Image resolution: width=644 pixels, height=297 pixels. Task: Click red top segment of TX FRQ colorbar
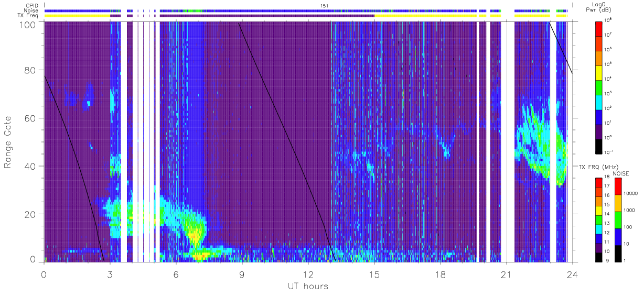(599, 182)
